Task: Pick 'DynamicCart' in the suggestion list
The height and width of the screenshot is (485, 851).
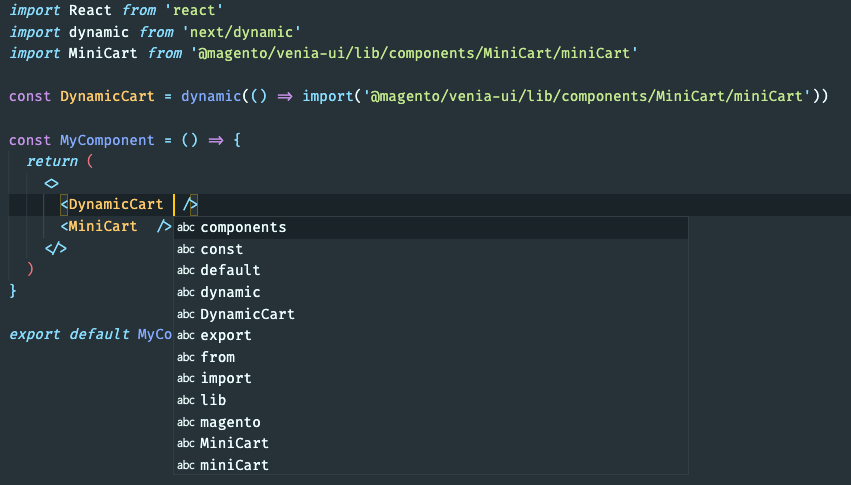Action: [x=430, y=314]
